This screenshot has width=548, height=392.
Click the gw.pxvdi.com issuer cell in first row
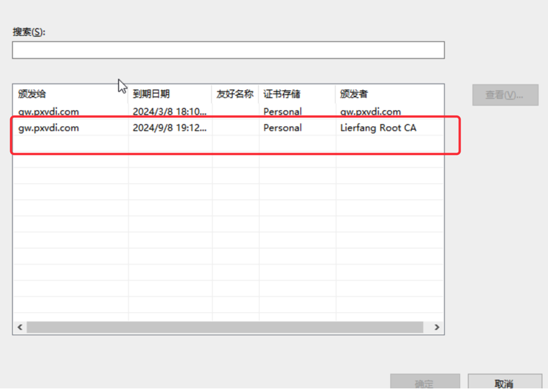pos(371,112)
